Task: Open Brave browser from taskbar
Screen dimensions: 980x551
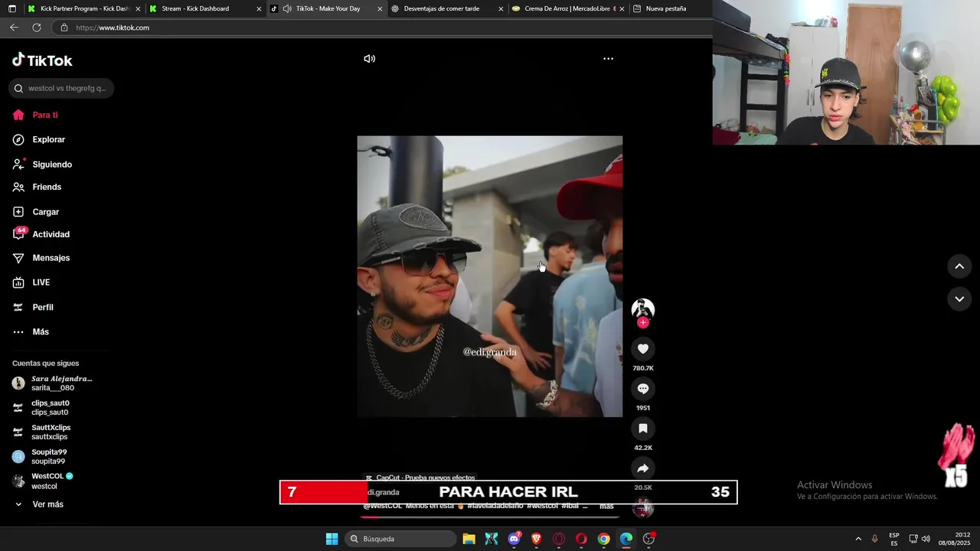Action: [537, 539]
